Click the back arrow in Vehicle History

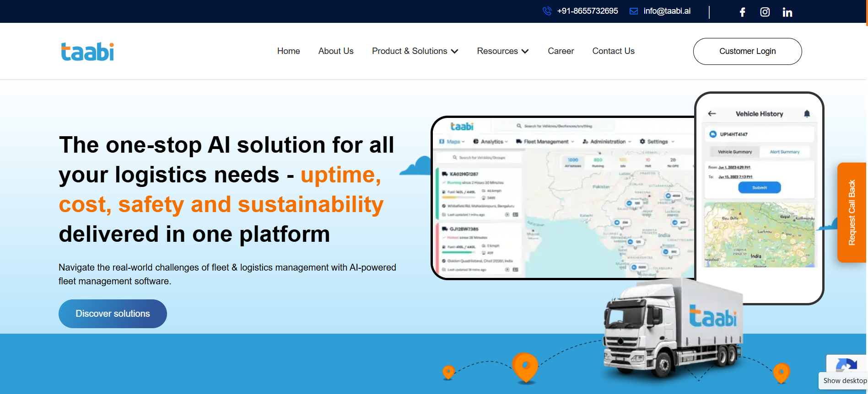[712, 114]
